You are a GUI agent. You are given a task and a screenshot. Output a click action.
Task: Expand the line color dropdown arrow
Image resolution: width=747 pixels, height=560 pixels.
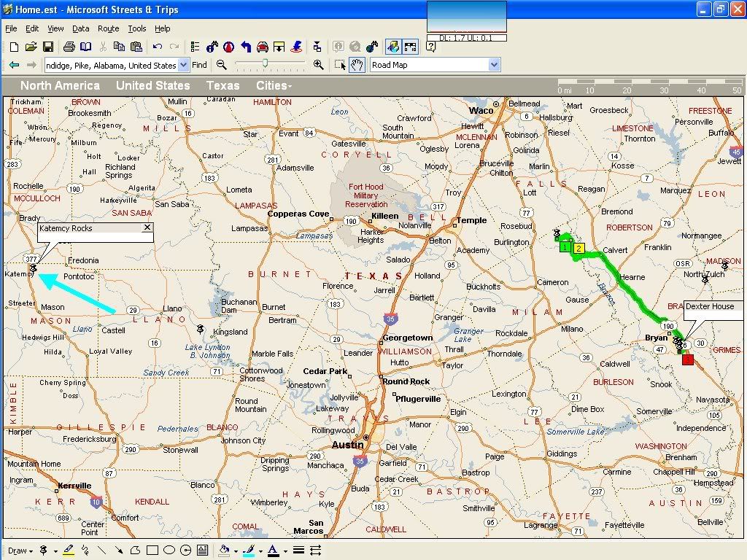point(260,551)
